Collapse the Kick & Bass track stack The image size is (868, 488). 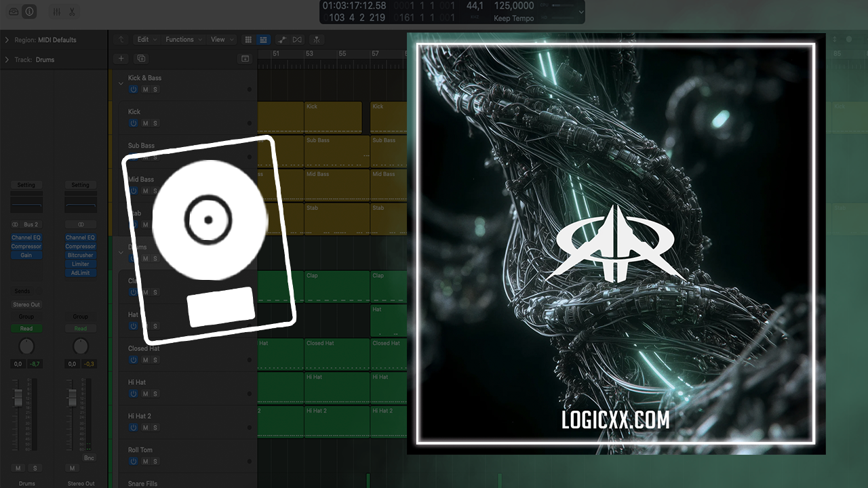coord(121,83)
